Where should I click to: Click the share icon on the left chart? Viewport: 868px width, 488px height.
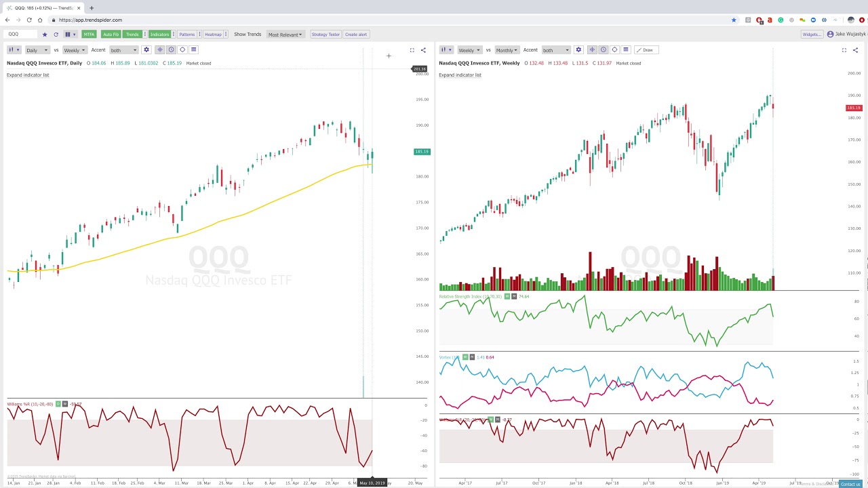coord(423,50)
